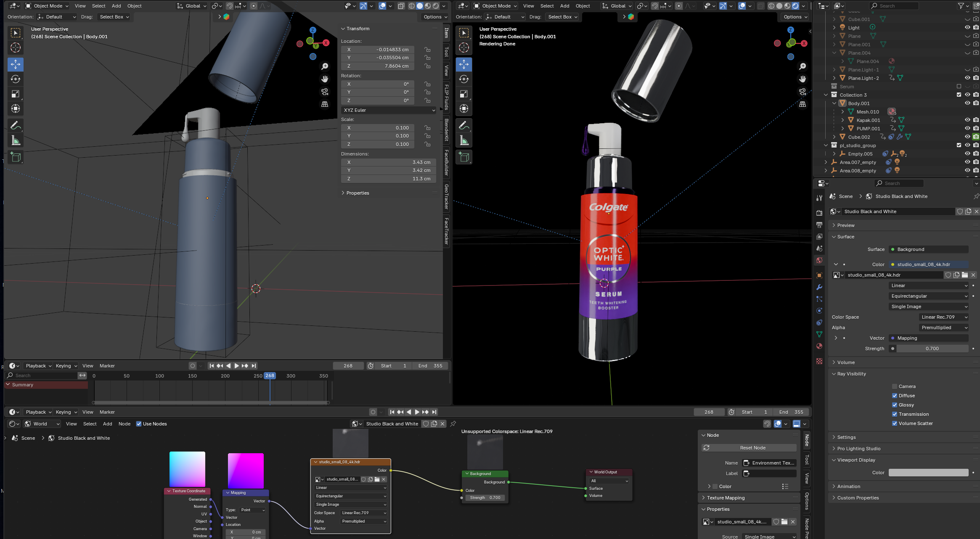Play the animation in the timeline
980x539 pixels.
click(x=236, y=366)
